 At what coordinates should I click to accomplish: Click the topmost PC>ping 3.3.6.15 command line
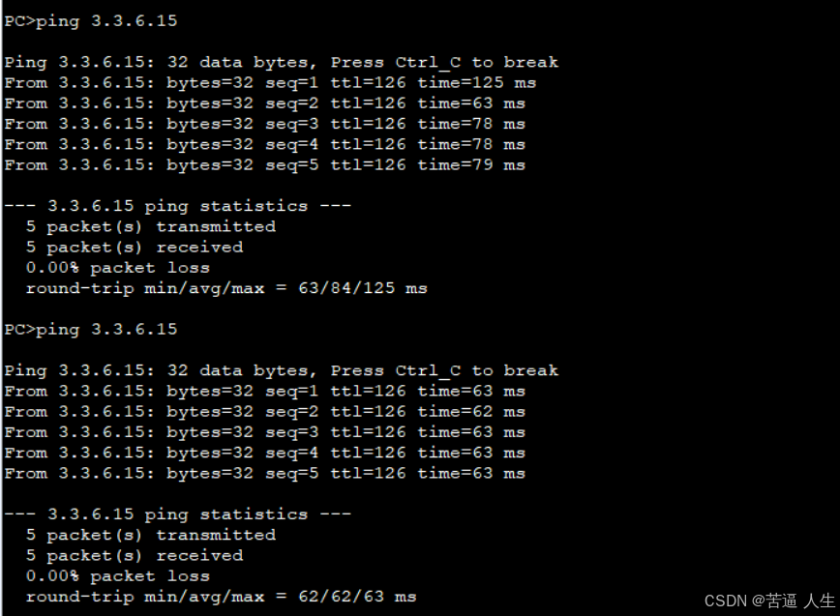click(x=91, y=21)
